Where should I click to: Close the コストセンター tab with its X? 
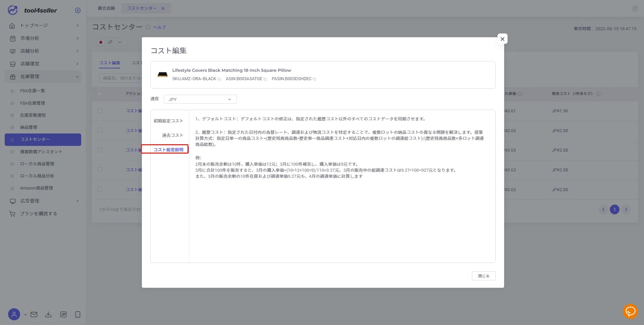pyautogui.click(x=163, y=8)
